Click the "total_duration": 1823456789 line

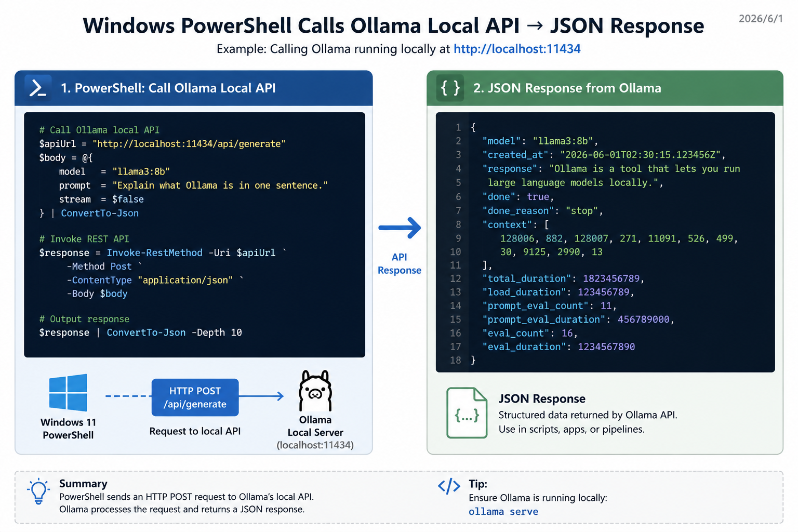(x=563, y=279)
